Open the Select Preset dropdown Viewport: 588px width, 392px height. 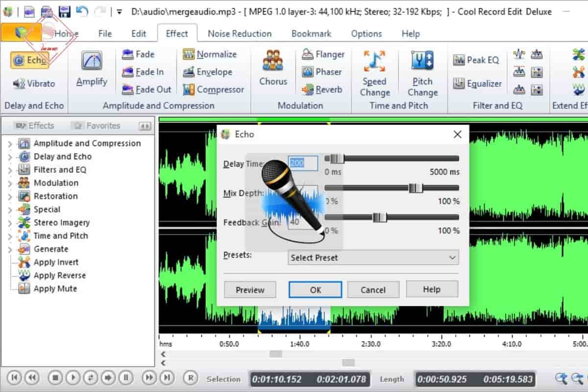tap(373, 258)
